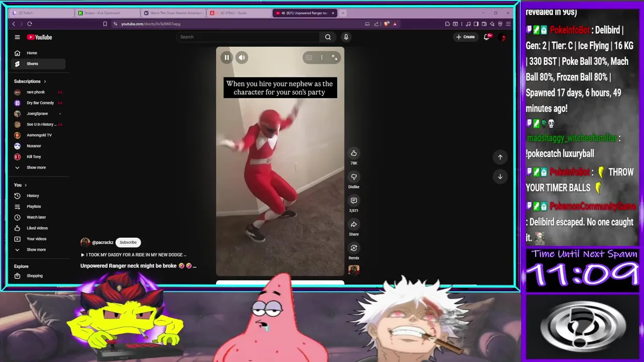The width and height of the screenshot is (644, 362).
Task: Remix this Short
Action: click(x=354, y=248)
